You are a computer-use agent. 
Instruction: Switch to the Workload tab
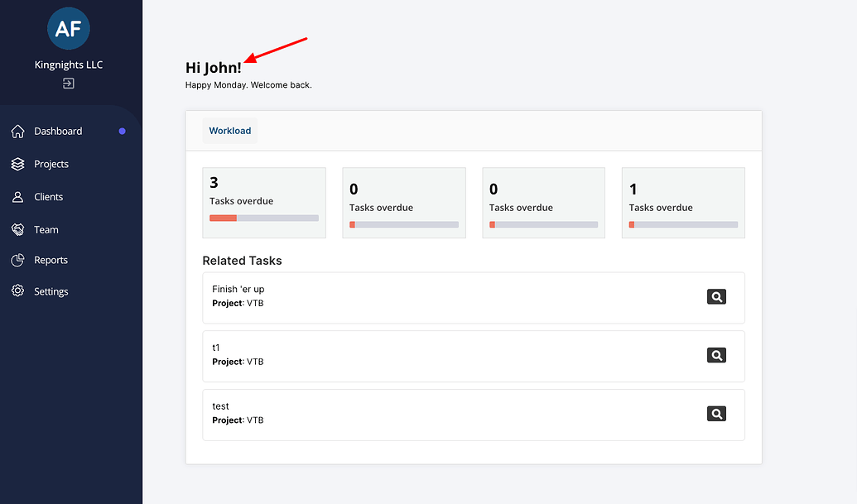[229, 130]
